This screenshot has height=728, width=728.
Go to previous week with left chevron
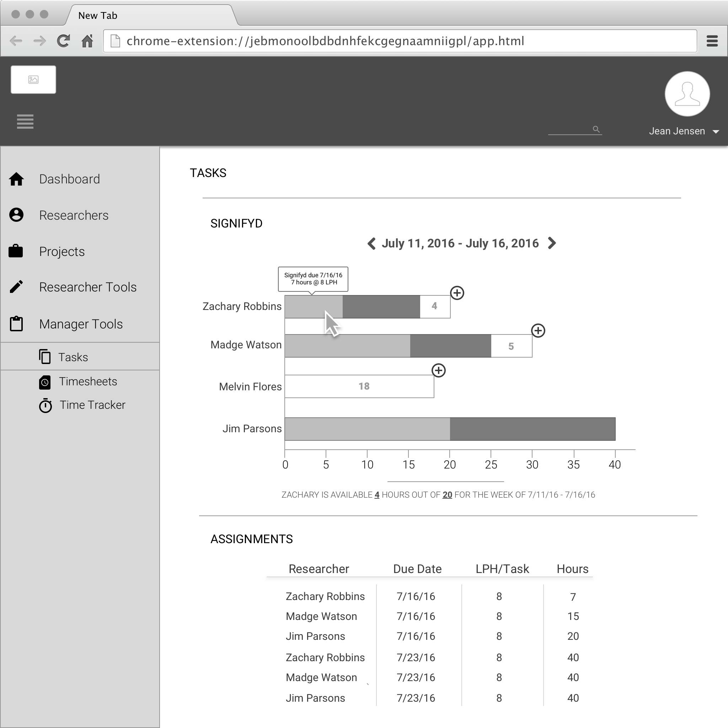click(371, 243)
